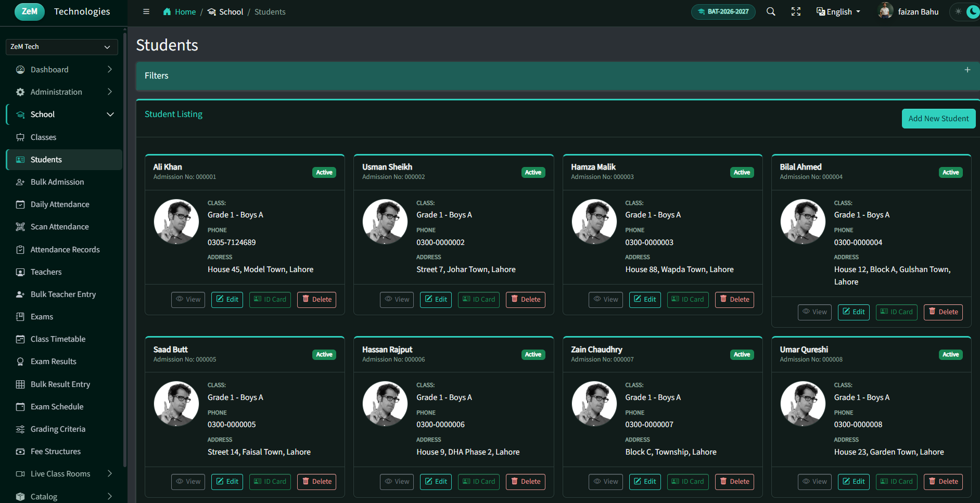Image resolution: width=980 pixels, height=503 pixels.
Task: Click the Grading Criteria sliders icon
Action: click(20, 429)
